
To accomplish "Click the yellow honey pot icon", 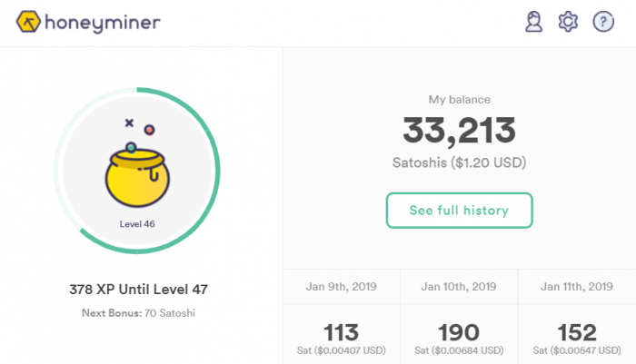I will (x=137, y=178).
